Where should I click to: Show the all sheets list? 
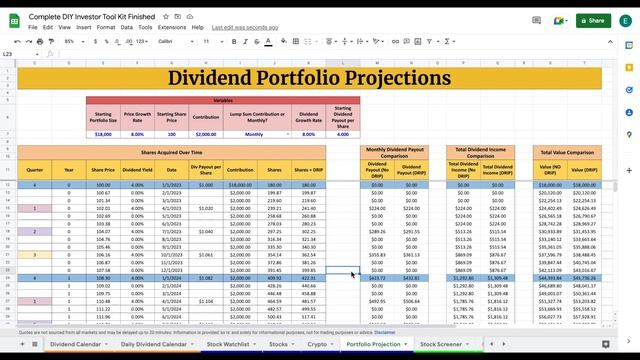point(35,344)
